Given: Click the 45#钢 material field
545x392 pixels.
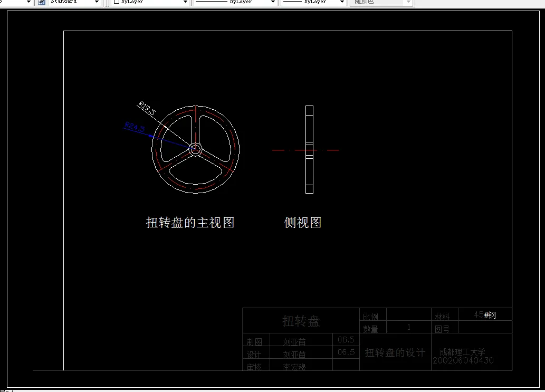Looking at the screenshot, I should pos(486,314).
